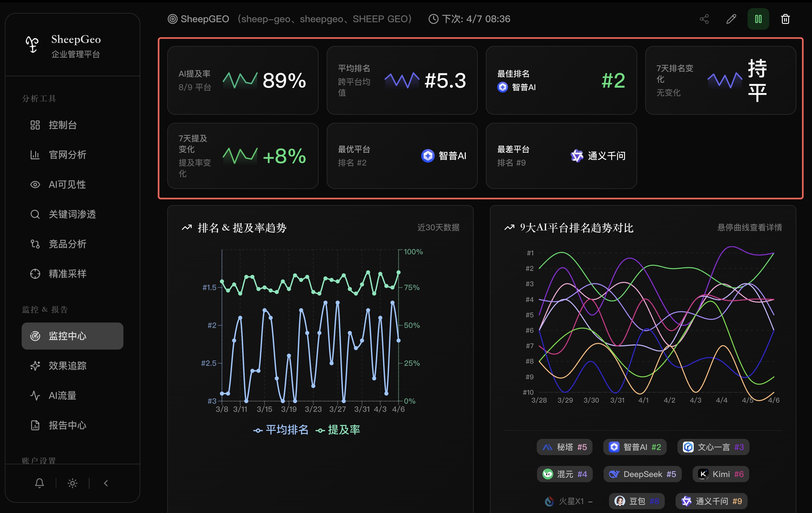Click the clock icon next to 下次

coord(433,19)
